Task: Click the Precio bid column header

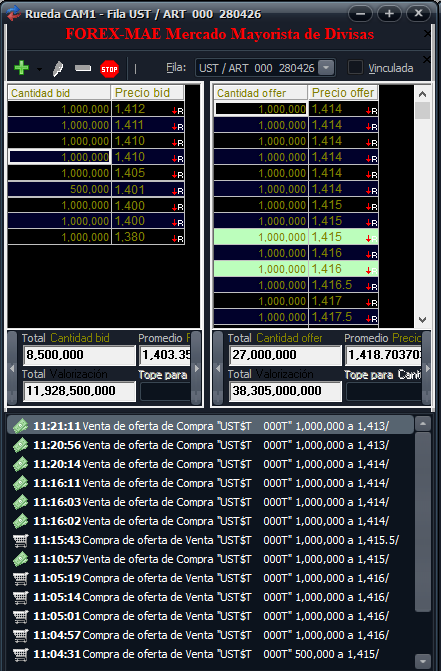Action: click(x=148, y=93)
